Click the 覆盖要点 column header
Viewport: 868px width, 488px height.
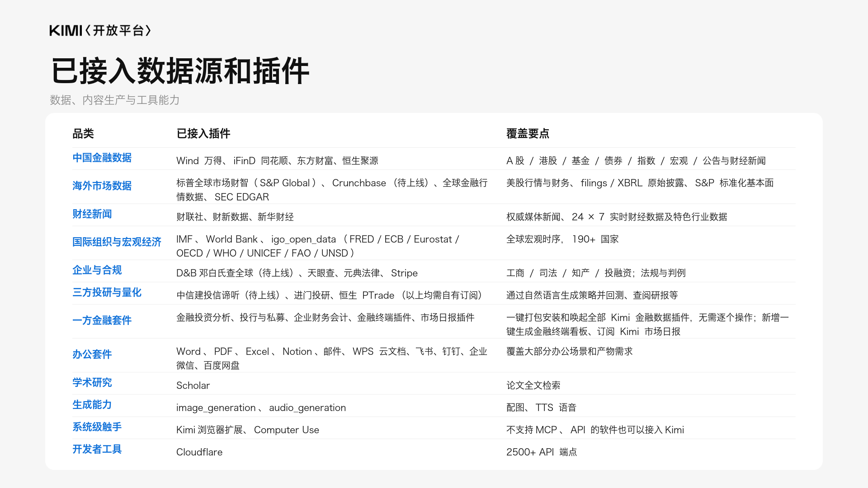tap(528, 133)
